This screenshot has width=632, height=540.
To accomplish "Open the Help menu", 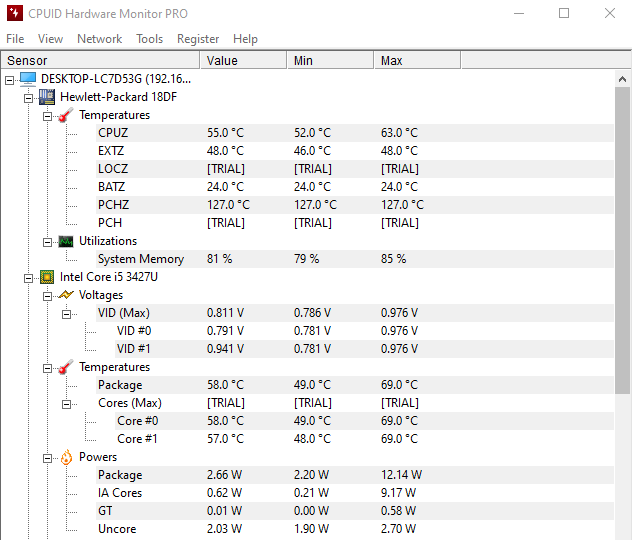I will tap(245, 39).
